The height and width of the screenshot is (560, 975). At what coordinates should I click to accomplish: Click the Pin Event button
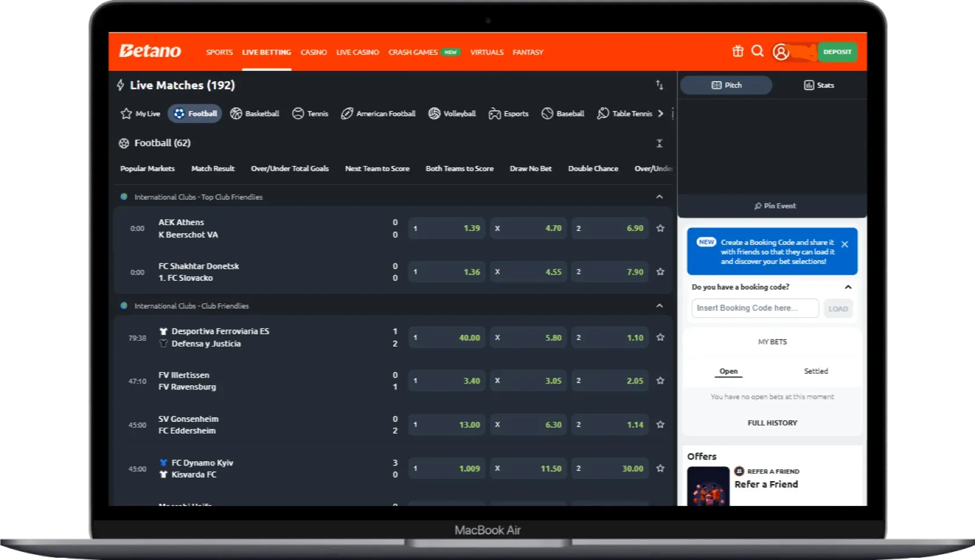coord(775,206)
